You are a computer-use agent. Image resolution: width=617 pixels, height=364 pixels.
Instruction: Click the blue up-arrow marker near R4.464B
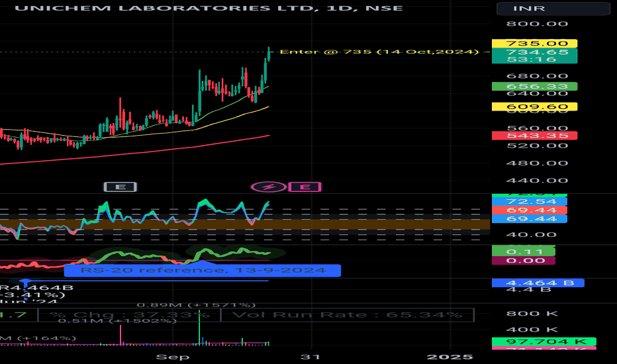coord(26,282)
